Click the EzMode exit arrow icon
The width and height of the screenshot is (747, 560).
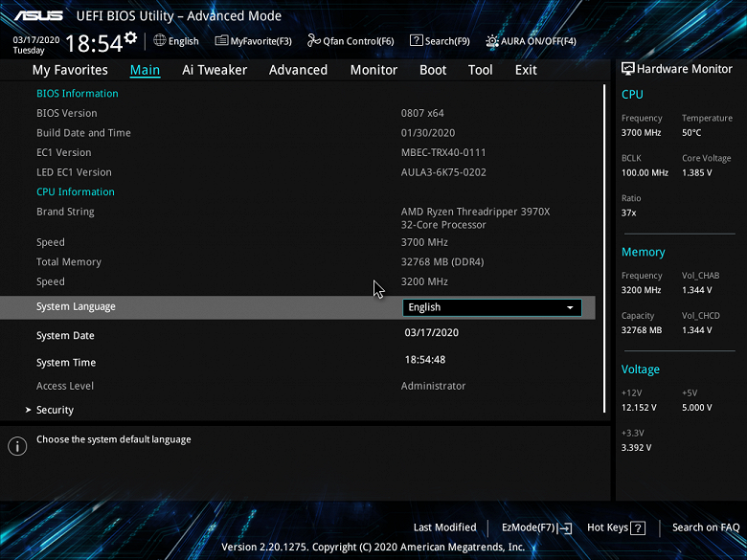[x=564, y=527]
